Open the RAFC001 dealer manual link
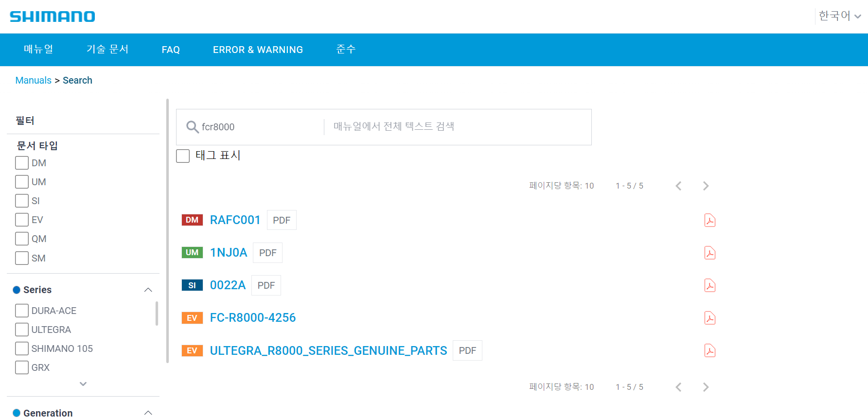 [235, 220]
